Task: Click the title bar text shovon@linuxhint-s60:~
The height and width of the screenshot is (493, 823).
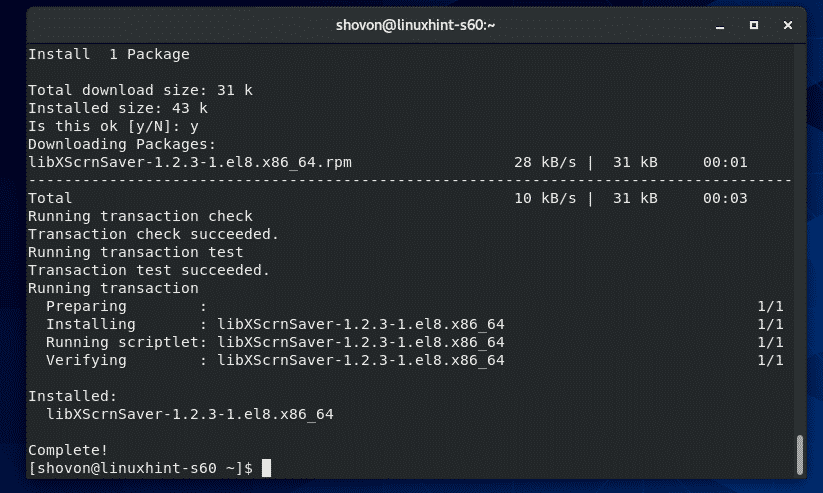Action: [410, 24]
